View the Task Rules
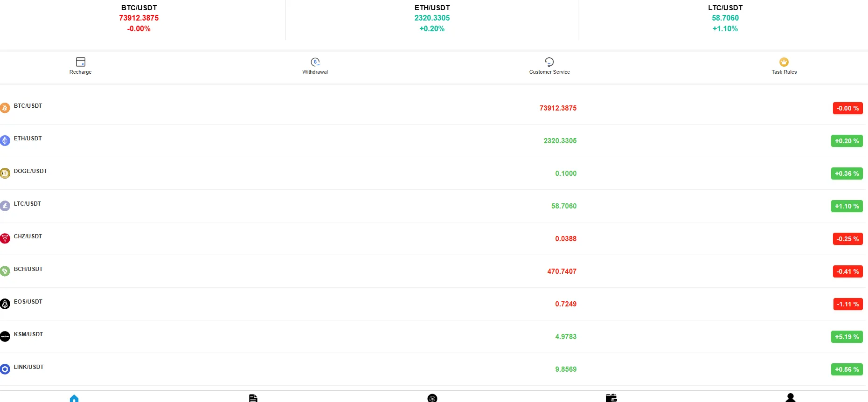 [784, 65]
